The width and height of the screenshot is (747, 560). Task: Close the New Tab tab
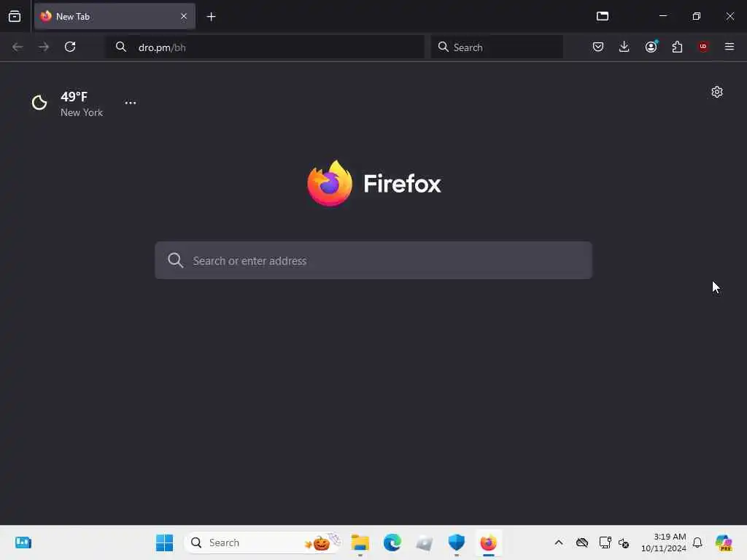coord(184,16)
